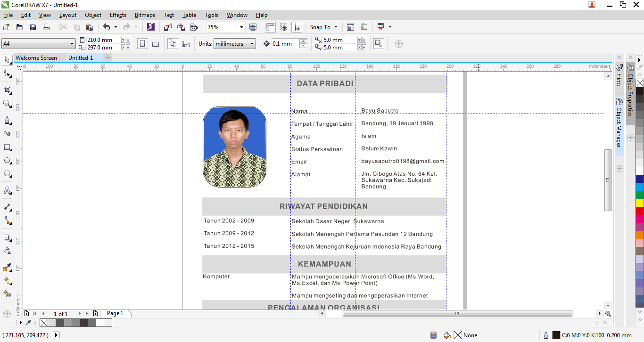Toggle landscape page orientation
Image resolution: width=644 pixels, height=342 pixels.
[x=156, y=43]
